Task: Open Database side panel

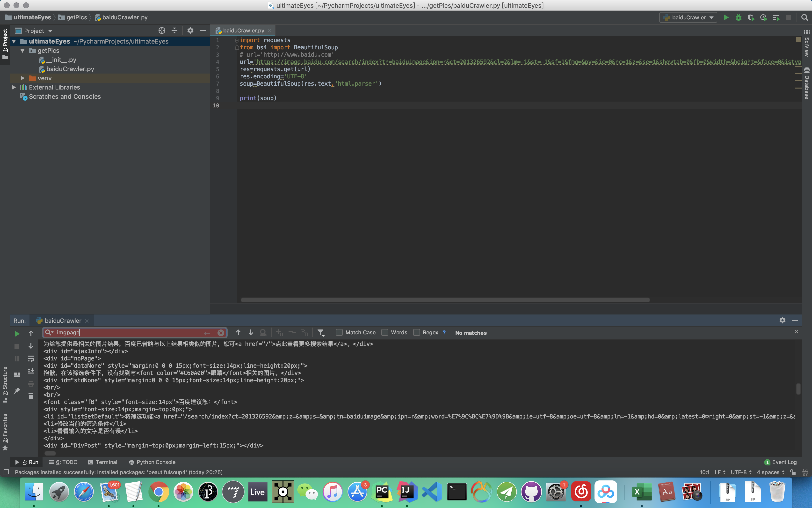Action: (x=807, y=83)
